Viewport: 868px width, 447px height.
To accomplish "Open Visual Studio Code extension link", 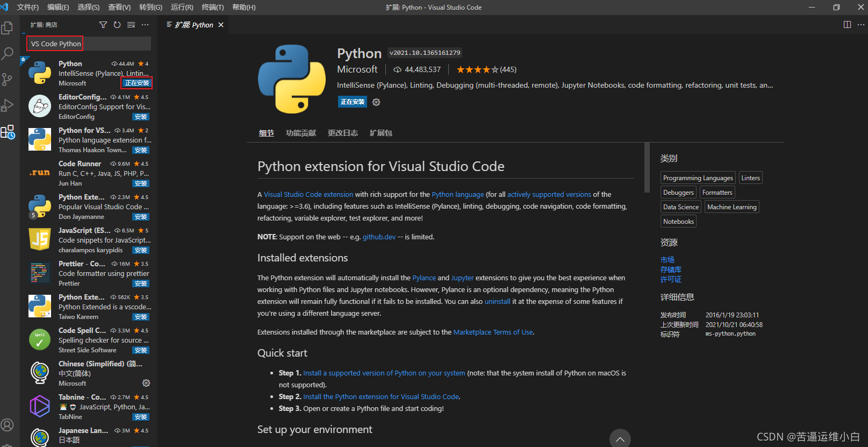I will [309, 194].
